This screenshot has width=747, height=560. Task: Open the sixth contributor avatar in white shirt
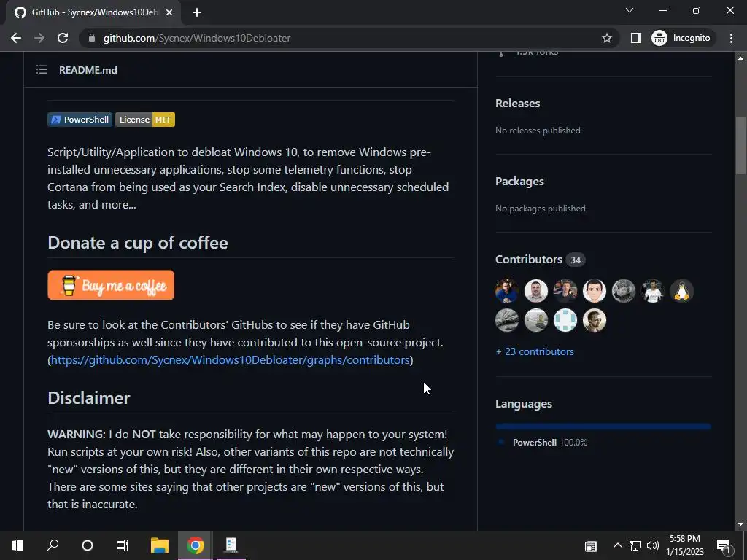click(653, 291)
